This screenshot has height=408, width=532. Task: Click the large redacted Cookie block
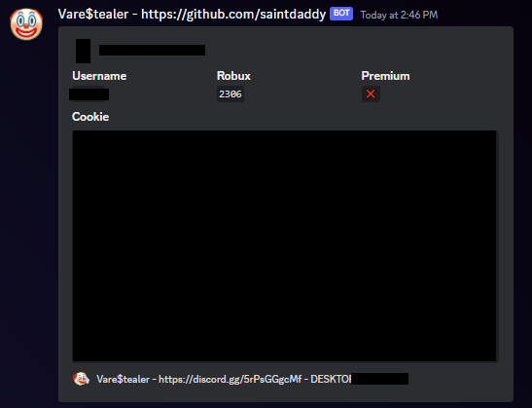pyautogui.click(x=284, y=246)
